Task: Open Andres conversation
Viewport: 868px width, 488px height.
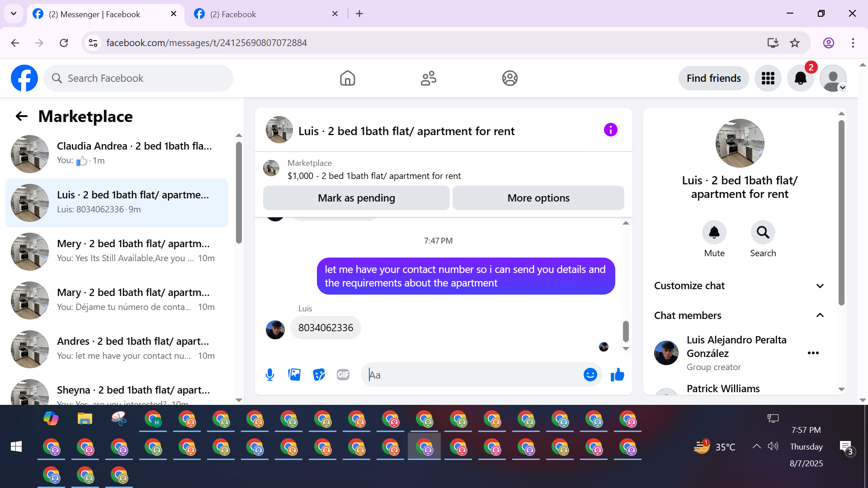Action: click(118, 349)
